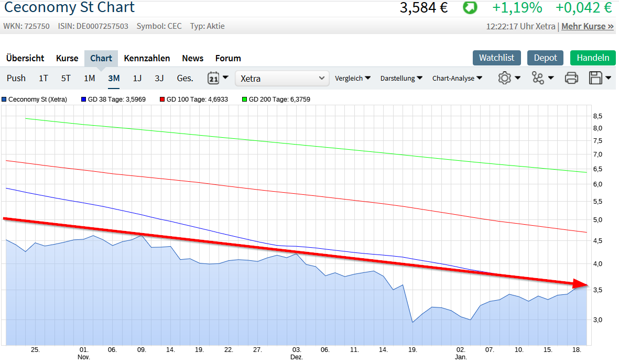
Task: Switch to the 1J time range
Action: click(x=137, y=78)
